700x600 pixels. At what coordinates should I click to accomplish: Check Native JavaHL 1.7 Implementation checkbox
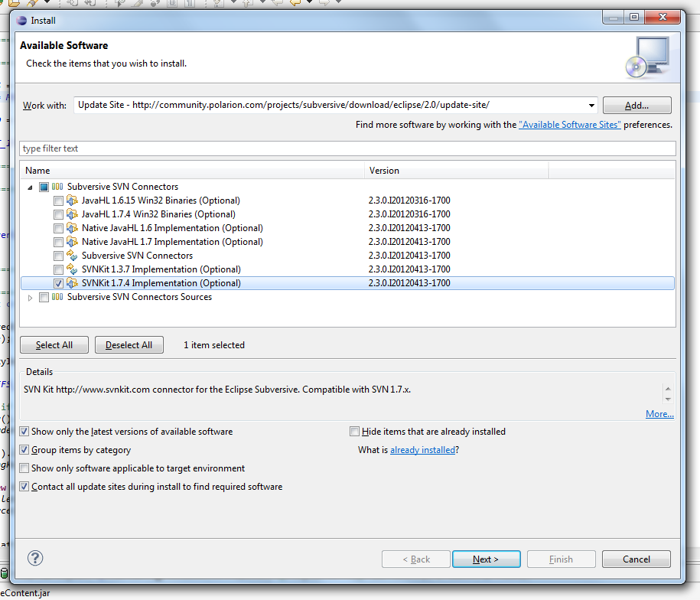(58, 243)
